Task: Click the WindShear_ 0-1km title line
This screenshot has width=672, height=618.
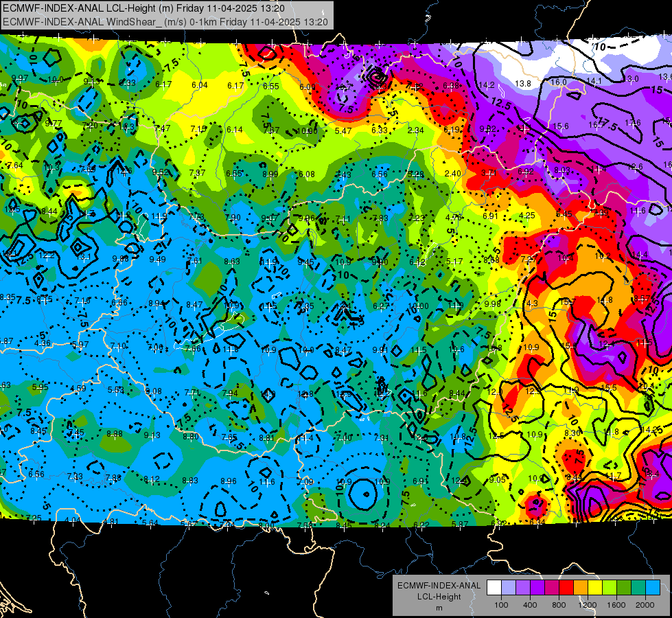Action: (x=165, y=22)
